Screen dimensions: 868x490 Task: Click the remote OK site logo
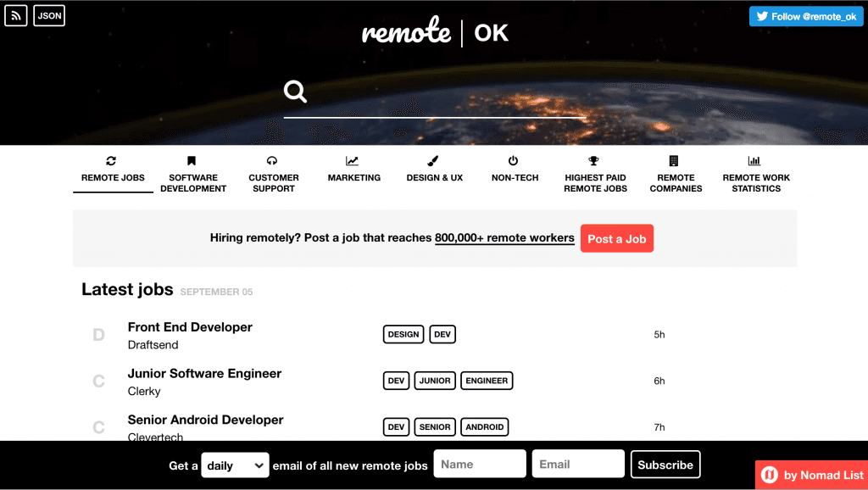pyautogui.click(x=435, y=32)
